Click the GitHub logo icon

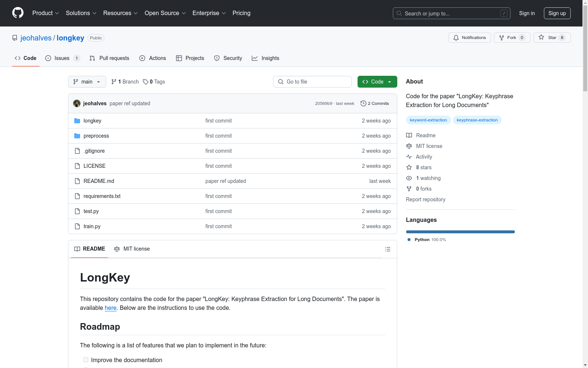click(18, 13)
